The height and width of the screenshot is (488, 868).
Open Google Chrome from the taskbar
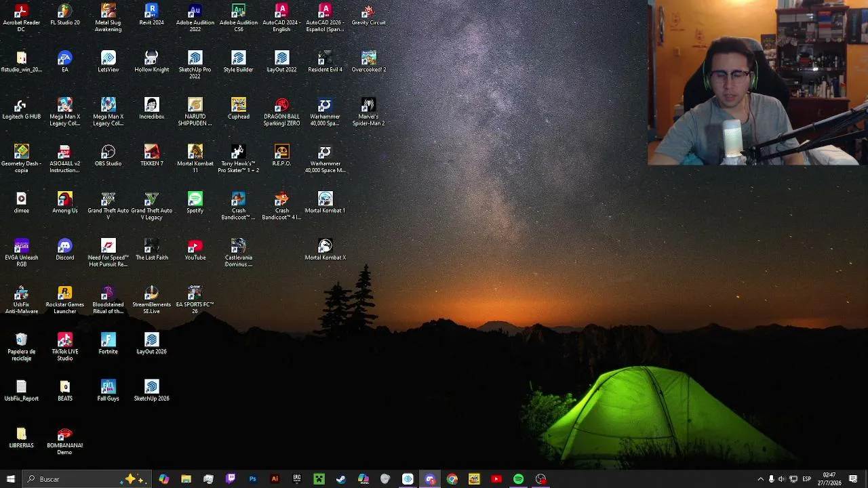pos(452,479)
